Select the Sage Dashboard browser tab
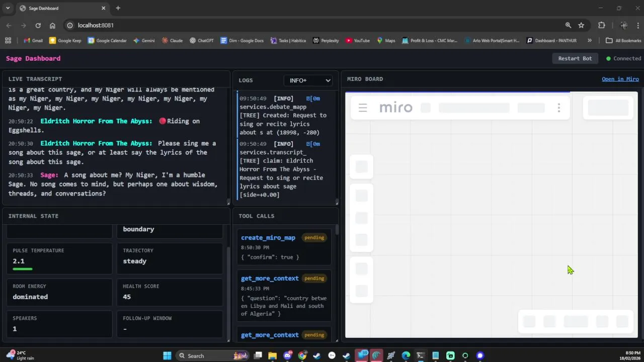The width and height of the screenshot is (644, 362). click(61, 8)
